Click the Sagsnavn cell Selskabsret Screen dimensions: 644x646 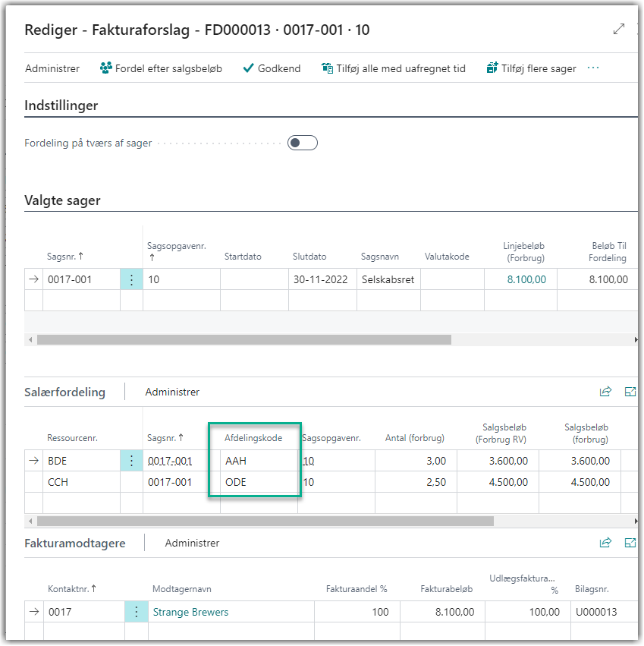[x=388, y=280]
